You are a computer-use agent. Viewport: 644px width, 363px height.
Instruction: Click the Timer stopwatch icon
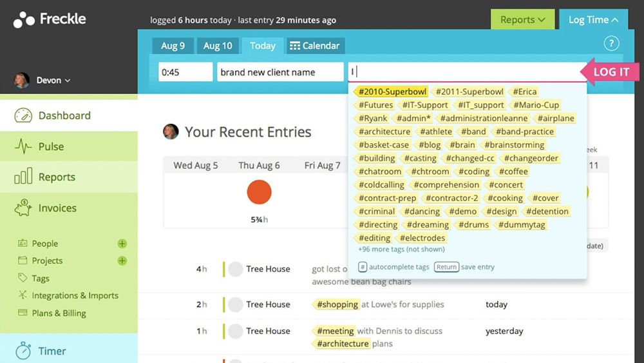(x=23, y=350)
